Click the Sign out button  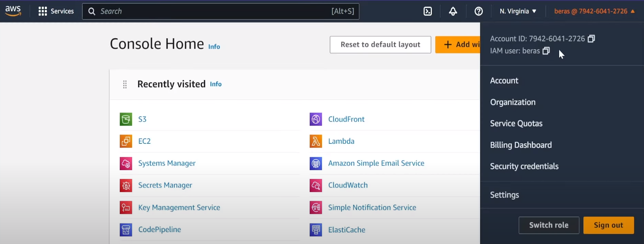(608, 225)
